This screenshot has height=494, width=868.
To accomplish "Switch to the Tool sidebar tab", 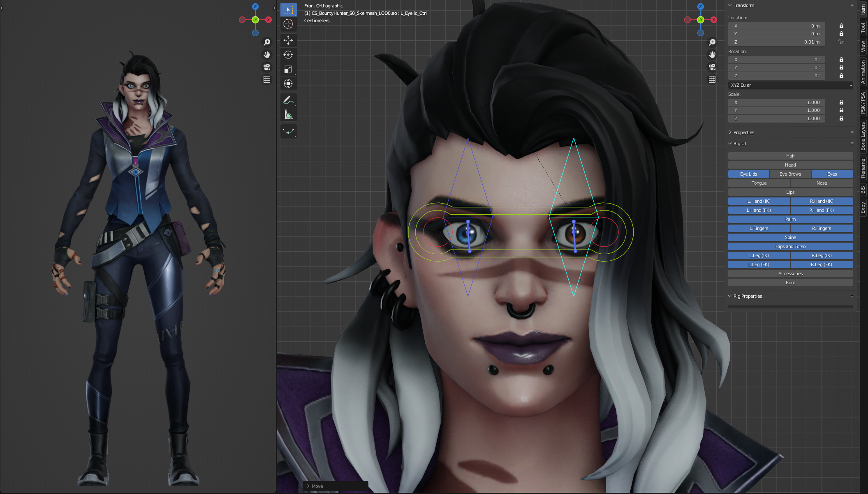I will 863,28.
